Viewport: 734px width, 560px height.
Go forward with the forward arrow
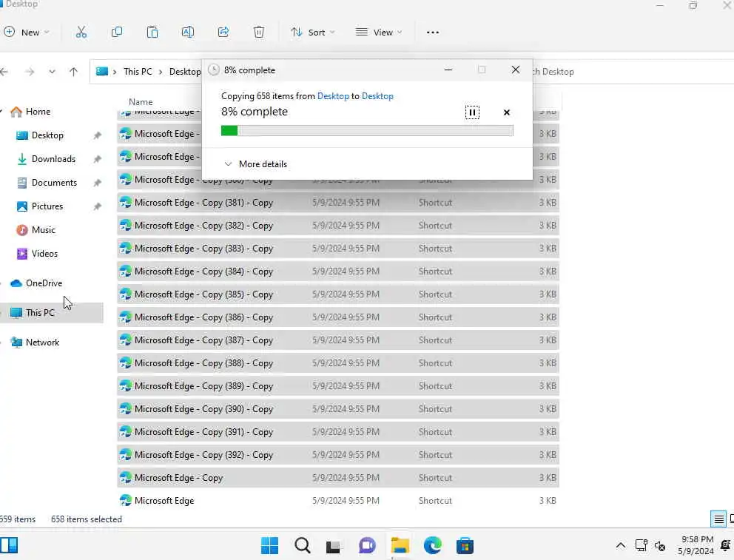click(30, 72)
